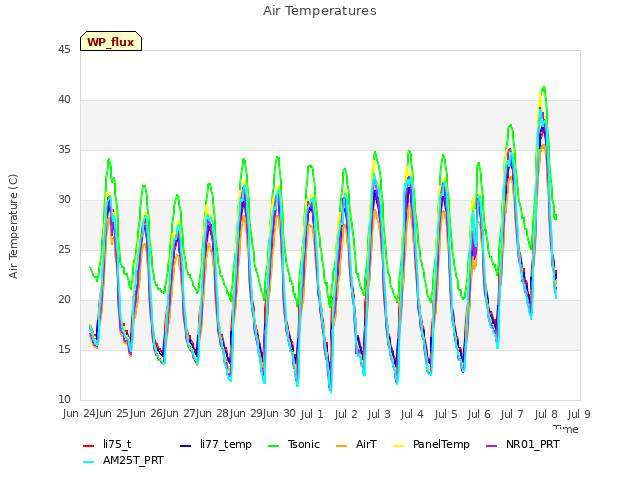Click the 30 y-axis tick label
Screen dimensions: 640x480
[x=64, y=200]
